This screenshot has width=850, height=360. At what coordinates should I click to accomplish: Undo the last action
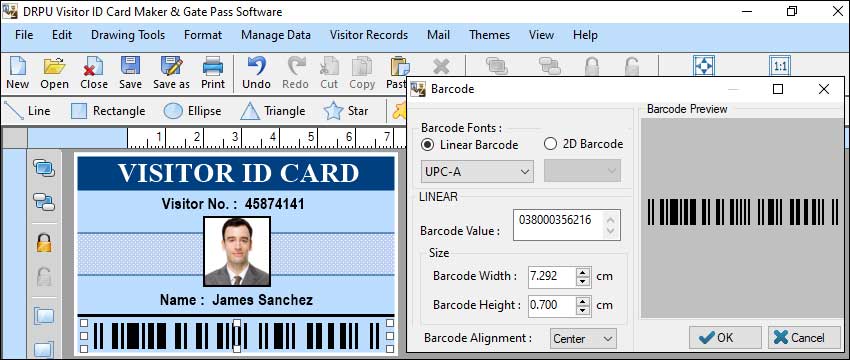(x=256, y=73)
